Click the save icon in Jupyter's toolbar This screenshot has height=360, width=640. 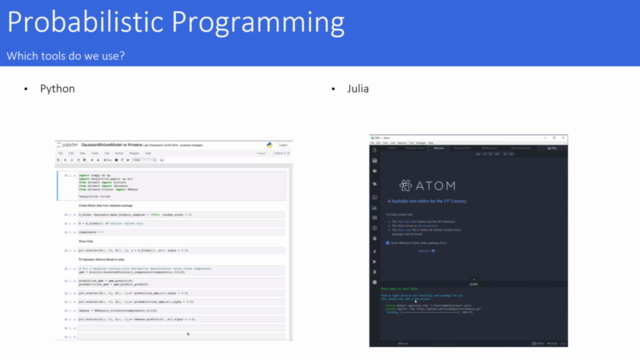point(58,160)
